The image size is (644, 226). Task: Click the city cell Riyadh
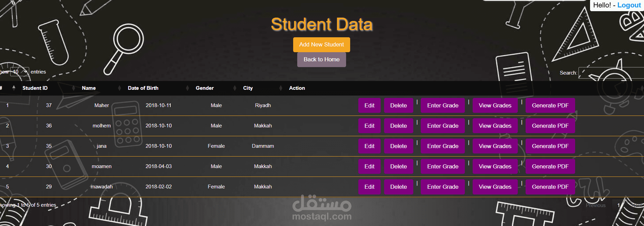click(263, 105)
